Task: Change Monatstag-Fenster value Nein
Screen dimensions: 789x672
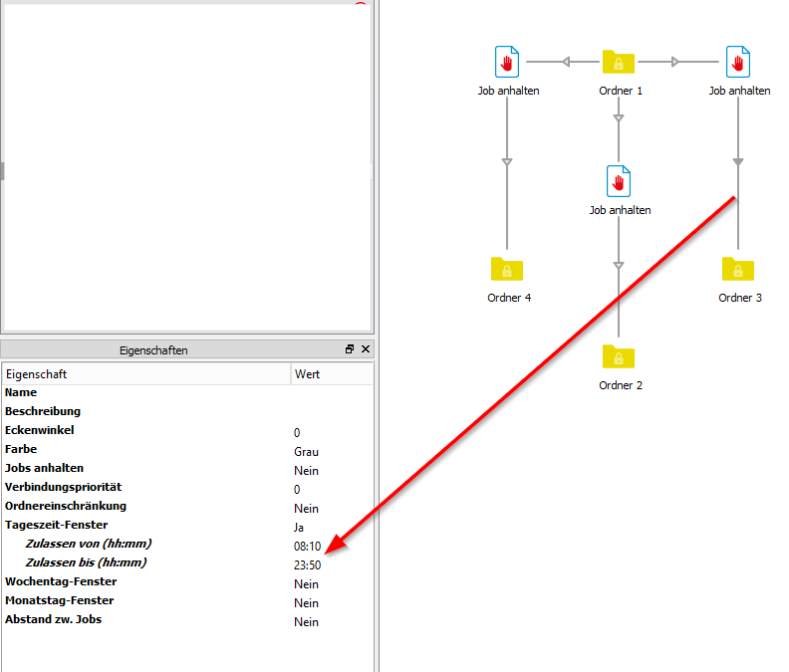Action: [x=306, y=603]
